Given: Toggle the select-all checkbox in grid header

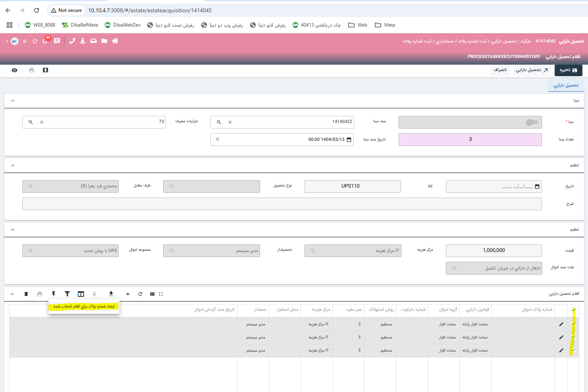Looking at the screenshot, I should pos(573,310).
